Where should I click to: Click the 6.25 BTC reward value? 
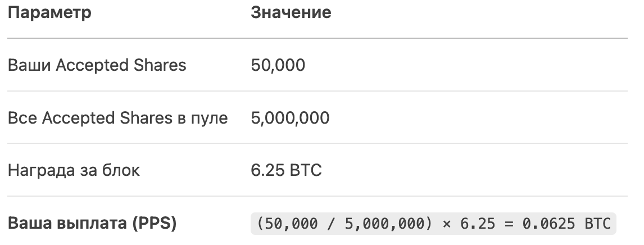(x=286, y=170)
